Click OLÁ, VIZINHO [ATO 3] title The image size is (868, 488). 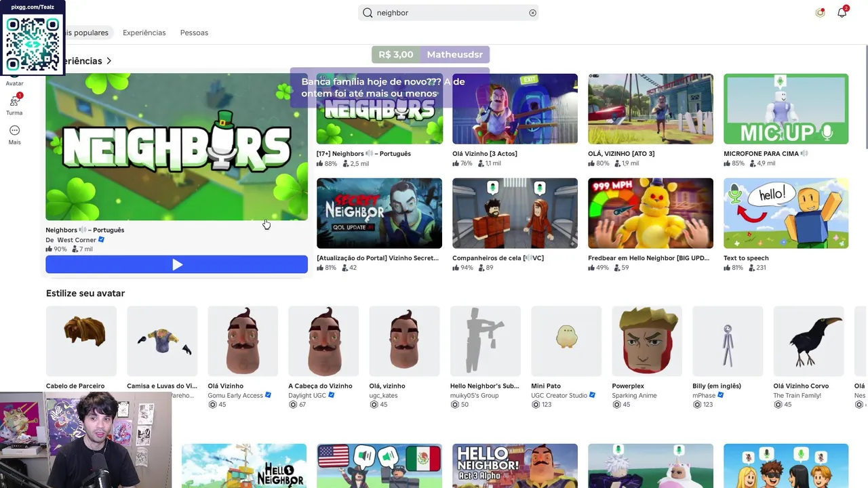(x=621, y=154)
